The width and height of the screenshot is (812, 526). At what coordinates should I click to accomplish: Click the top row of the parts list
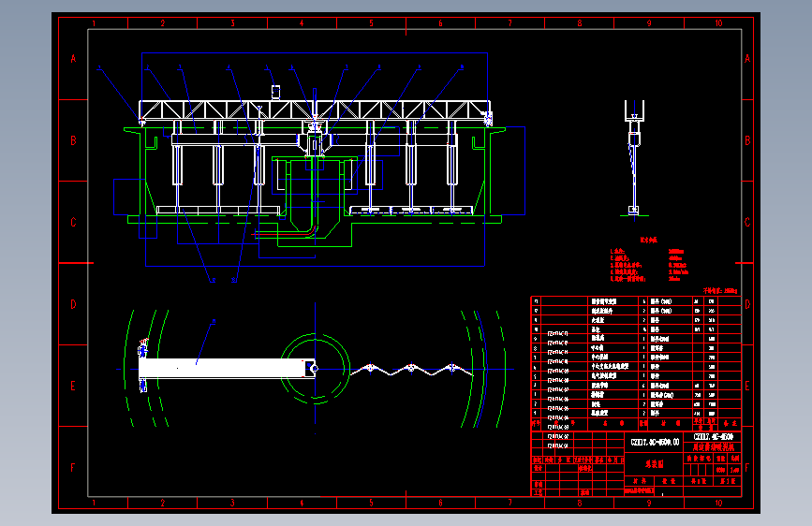click(636, 300)
